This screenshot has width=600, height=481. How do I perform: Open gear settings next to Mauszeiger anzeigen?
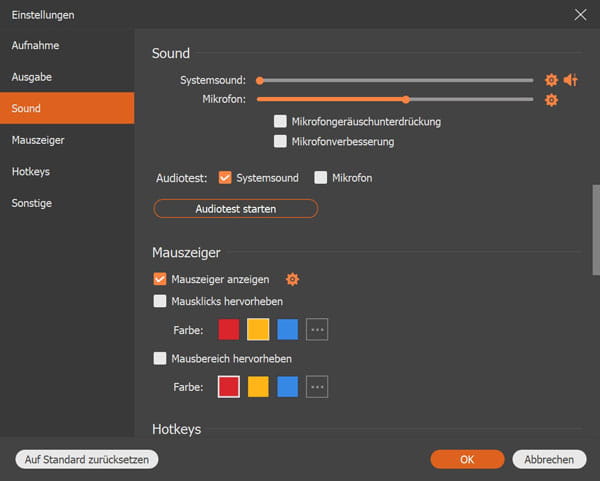point(293,279)
